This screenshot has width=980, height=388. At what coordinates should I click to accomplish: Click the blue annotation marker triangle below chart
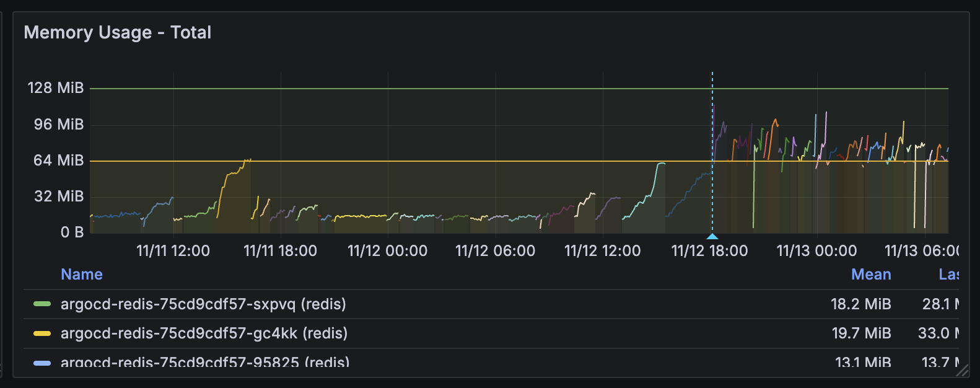tap(712, 236)
